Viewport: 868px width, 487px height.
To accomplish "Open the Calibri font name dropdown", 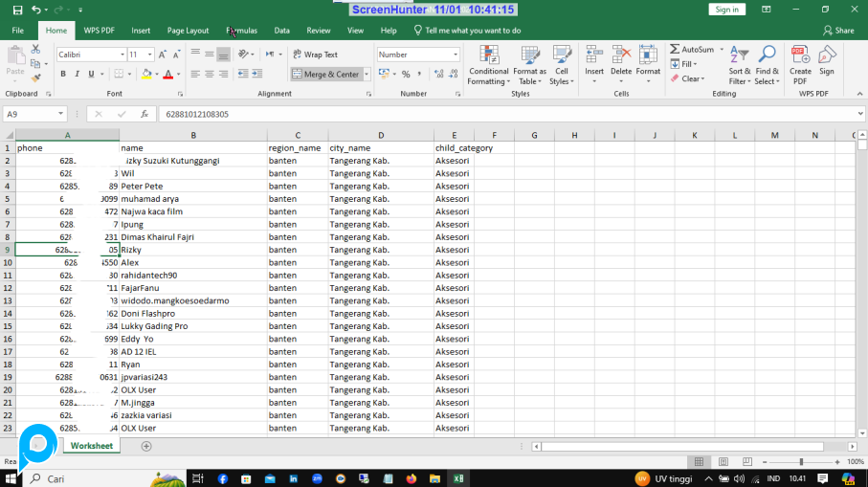I will 122,55.
